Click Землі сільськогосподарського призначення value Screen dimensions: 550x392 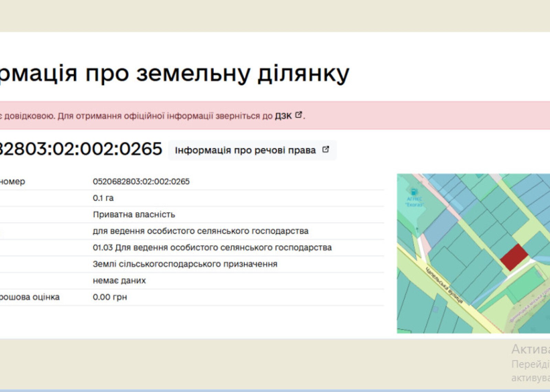185,264
